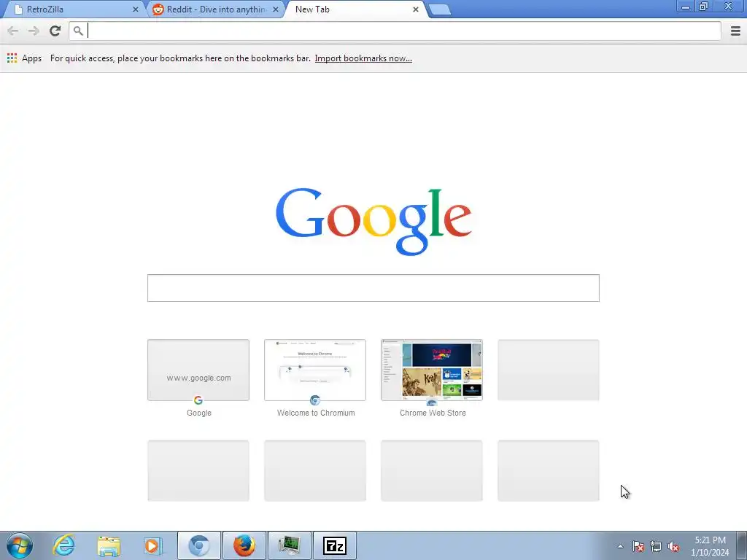Focus the Google search box
Viewport: 747px width, 560px height.
pos(373,288)
